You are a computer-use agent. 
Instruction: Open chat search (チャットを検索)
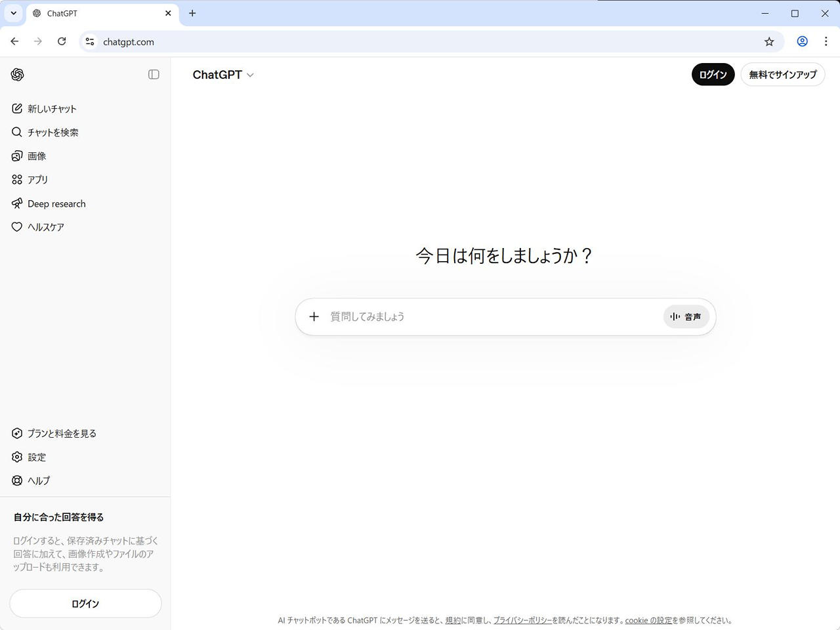(52, 133)
